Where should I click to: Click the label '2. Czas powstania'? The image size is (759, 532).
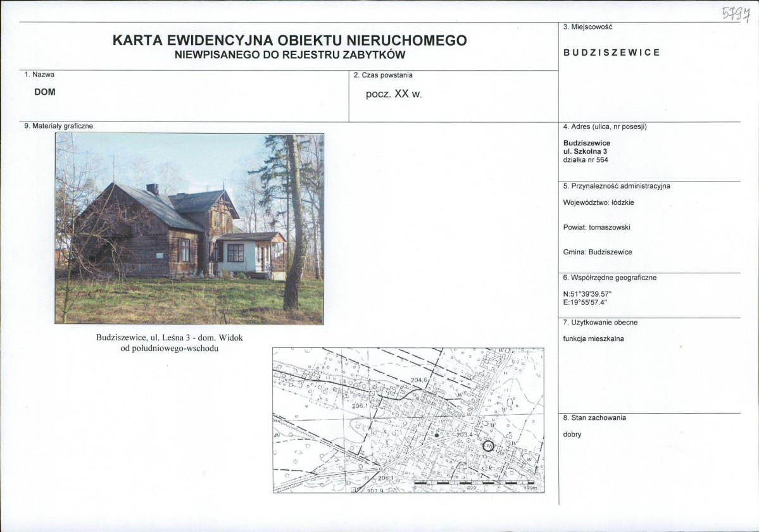point(383,75)
